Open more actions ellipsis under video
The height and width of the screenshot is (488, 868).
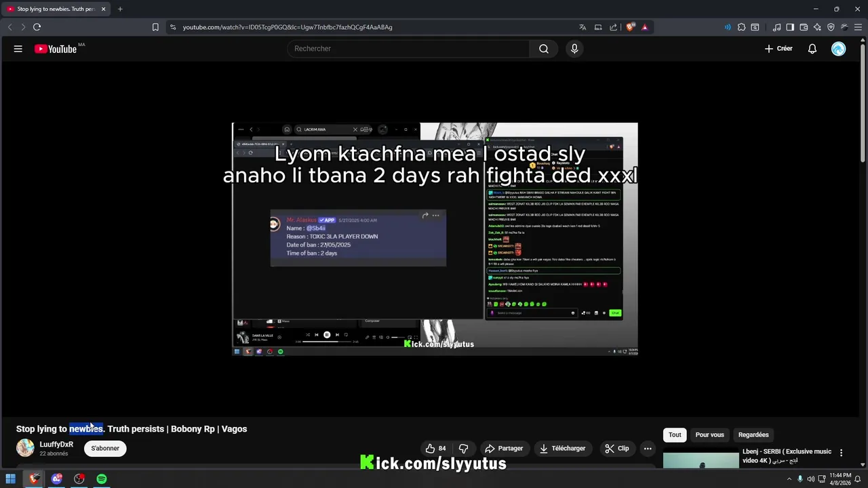648,449
